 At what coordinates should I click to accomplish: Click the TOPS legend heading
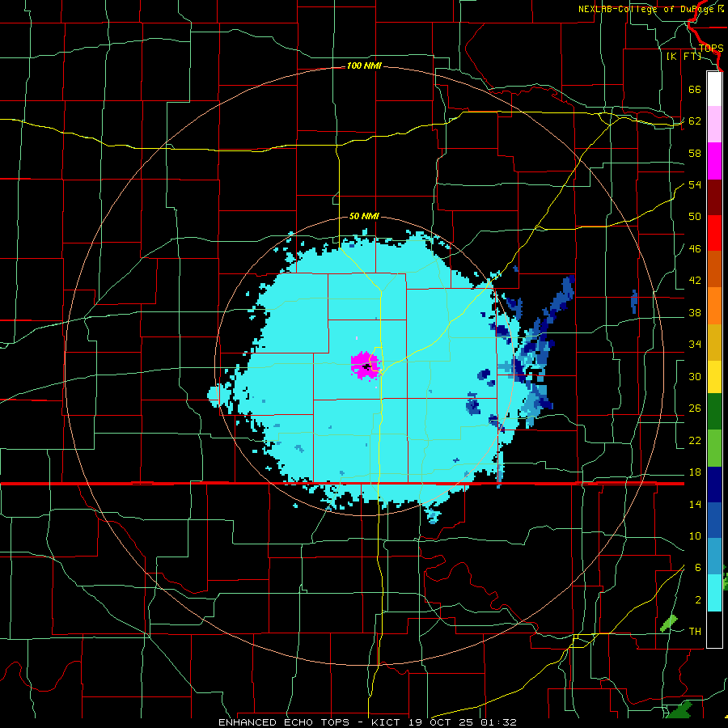point(711,49)
